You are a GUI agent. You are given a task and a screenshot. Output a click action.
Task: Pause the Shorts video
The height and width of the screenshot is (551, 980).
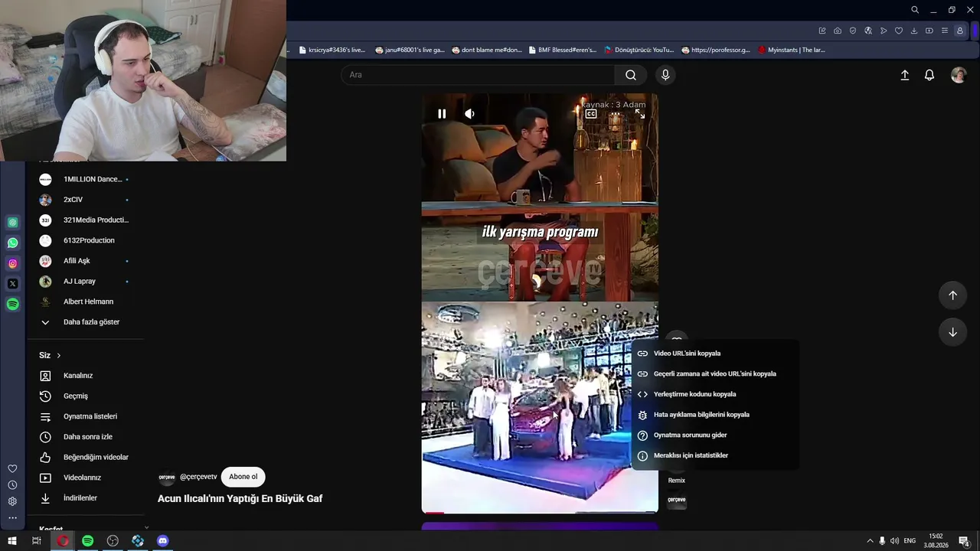pos(442,114)
